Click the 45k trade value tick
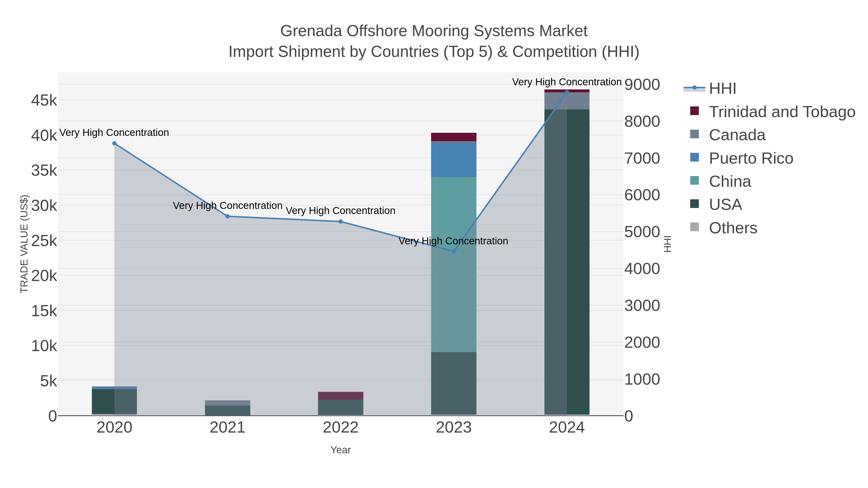Viewport: 868px width, 488px height. tap(44, 100)
